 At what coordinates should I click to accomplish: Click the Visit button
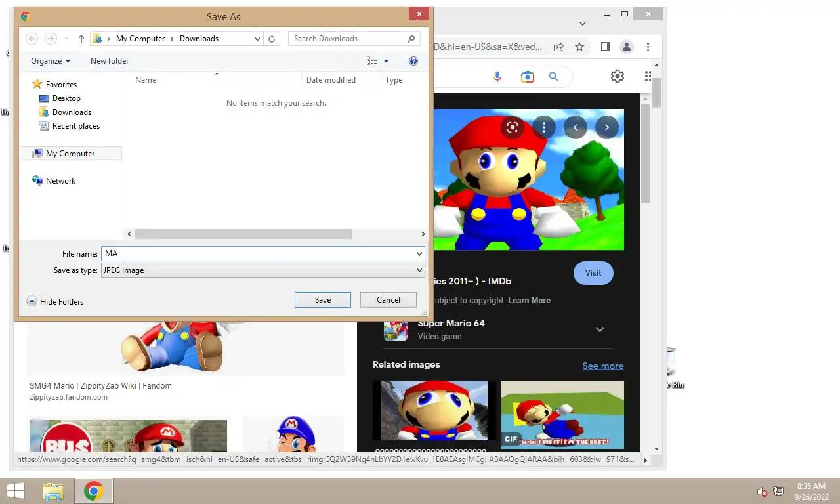593,273
